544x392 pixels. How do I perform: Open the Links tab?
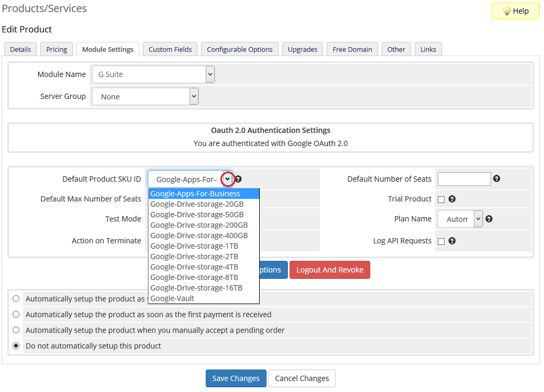428,49
